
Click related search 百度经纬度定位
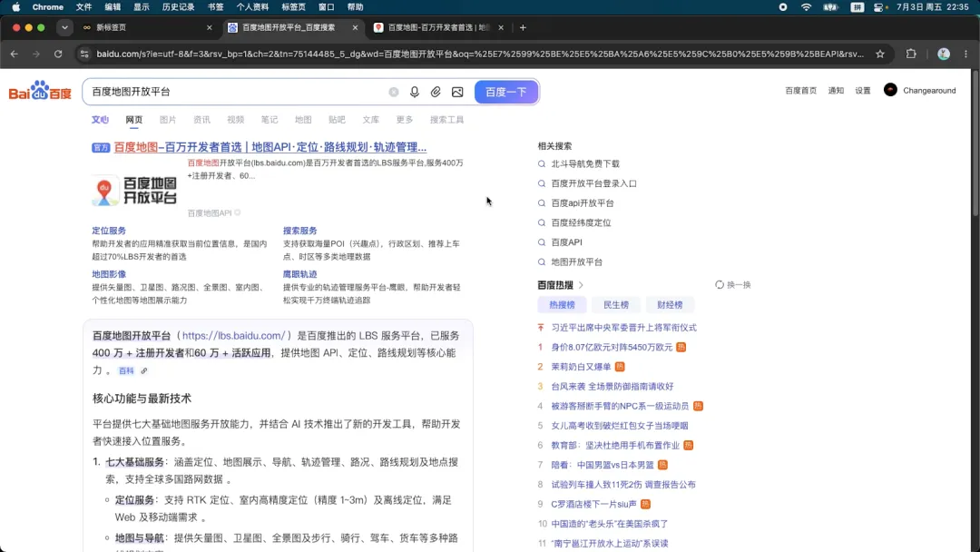582,222
